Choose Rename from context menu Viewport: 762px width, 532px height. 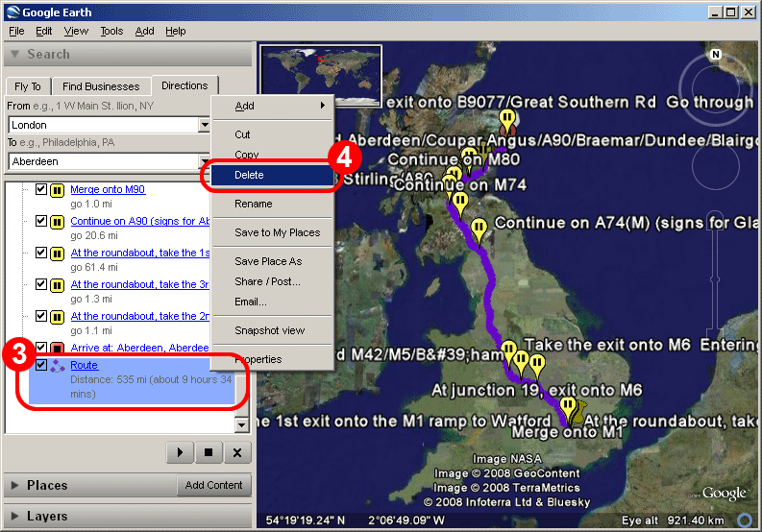point(273,204)
